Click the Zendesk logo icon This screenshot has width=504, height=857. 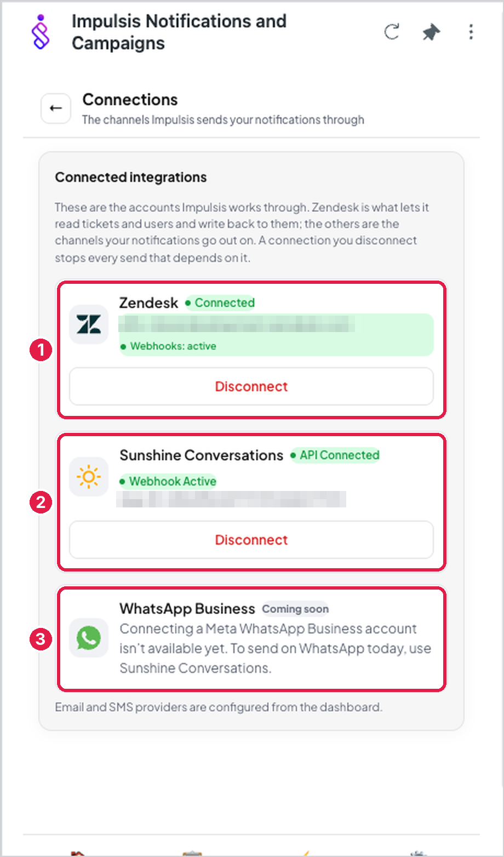[89, 324]
